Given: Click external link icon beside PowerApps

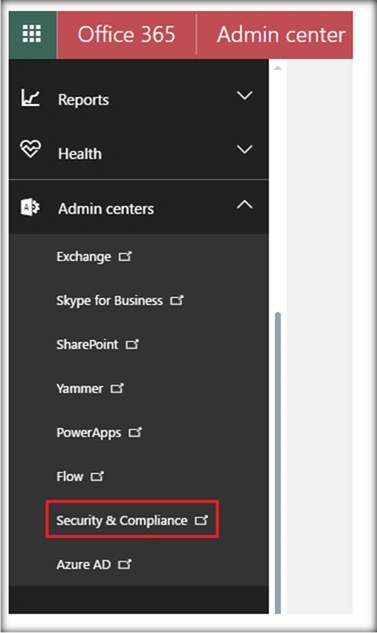Looking at the screenshot, I should (x=135, y=432).
